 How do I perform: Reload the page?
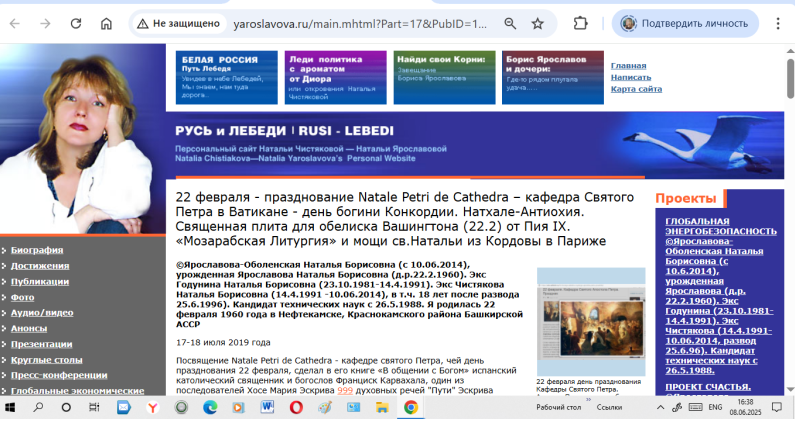[x=76, y=23]
